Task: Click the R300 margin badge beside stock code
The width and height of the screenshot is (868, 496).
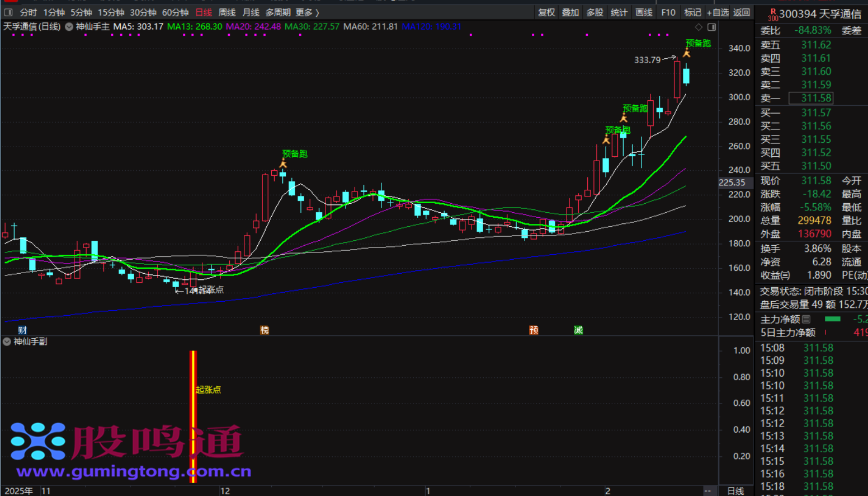Action: pyautogui.click(x=772, y=15)
